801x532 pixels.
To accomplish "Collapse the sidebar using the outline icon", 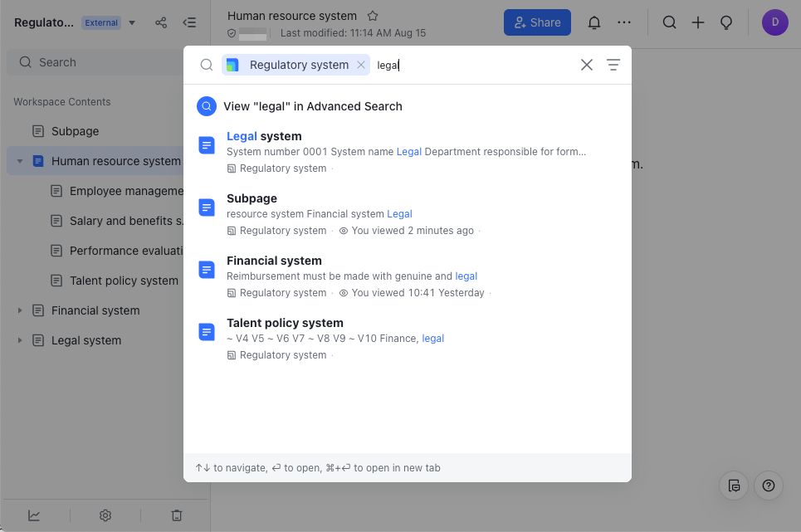I will (189, 22).
